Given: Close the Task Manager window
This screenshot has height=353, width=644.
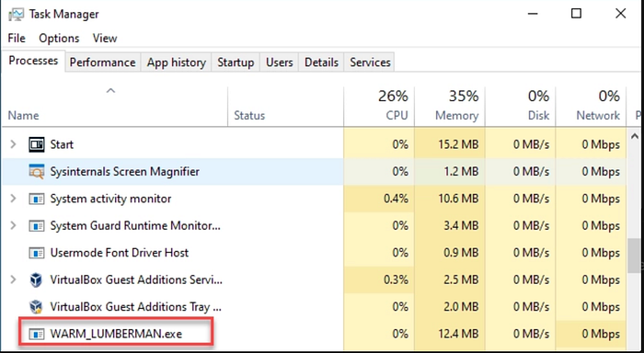Looking at the screenshot, I should (621, 14).
